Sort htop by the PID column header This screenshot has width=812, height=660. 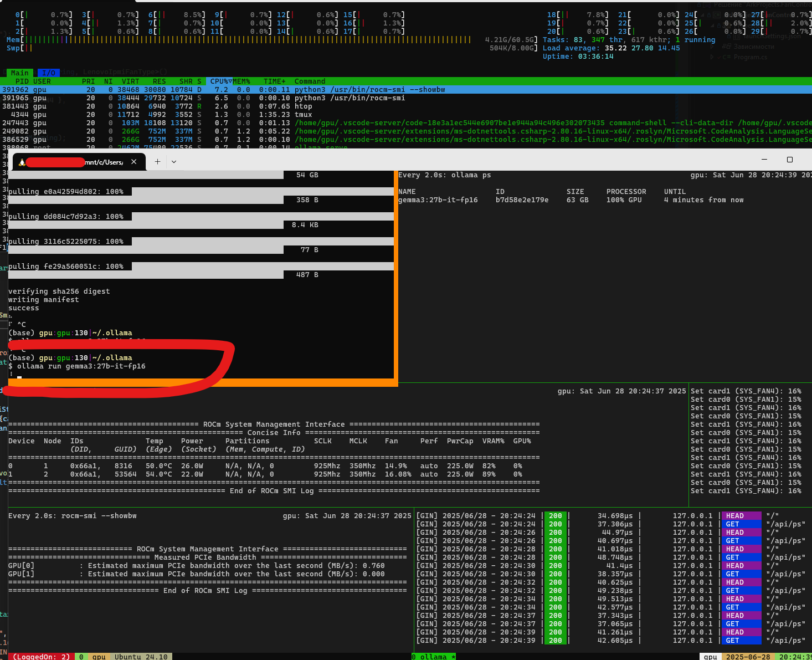coord(22,81)
